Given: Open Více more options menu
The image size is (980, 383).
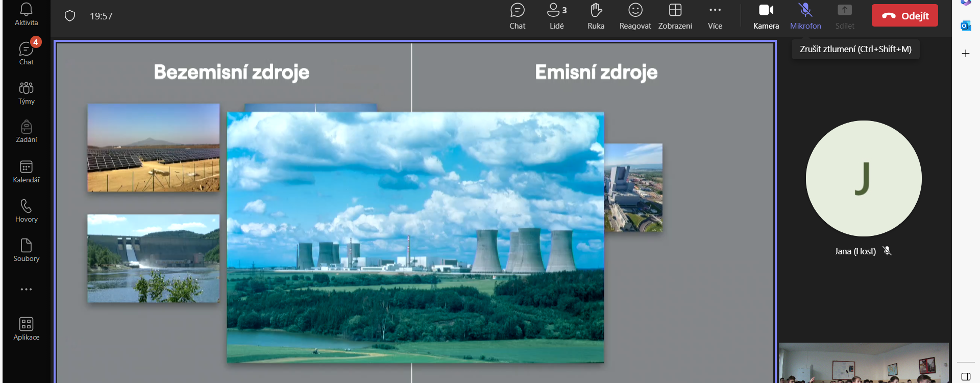Looking at the screenshot, I should pyautogui.click(x=715, y=16).
